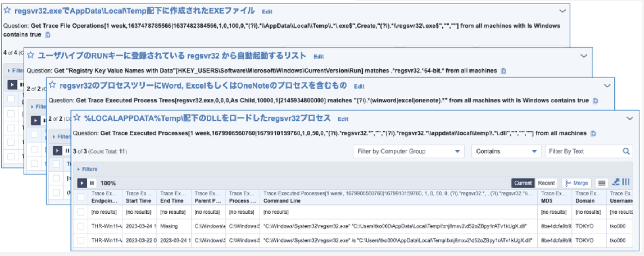The image size is (644, 256).
Task: Tick header checkbox in process tree panel
Action: tap(56, 164)
